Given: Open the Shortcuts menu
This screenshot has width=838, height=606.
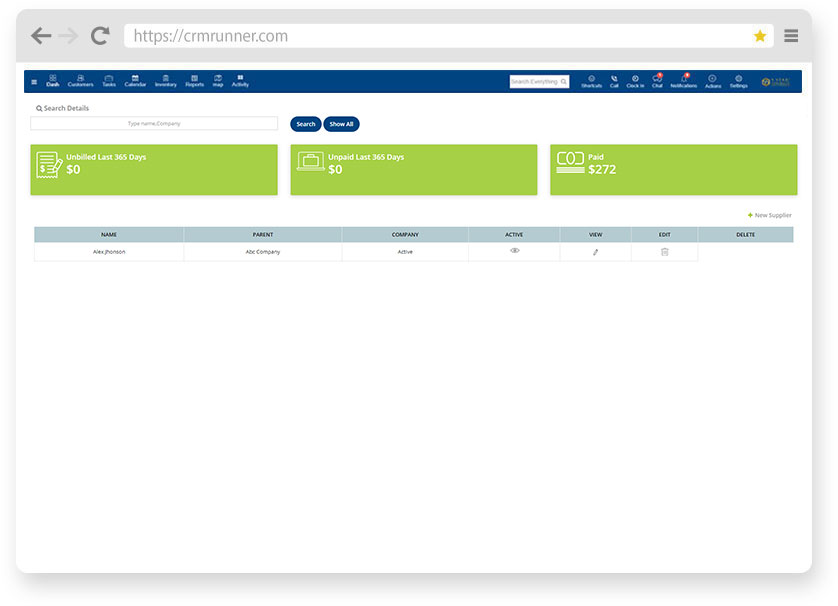Looking at the screenshot, I should point(592,82).
